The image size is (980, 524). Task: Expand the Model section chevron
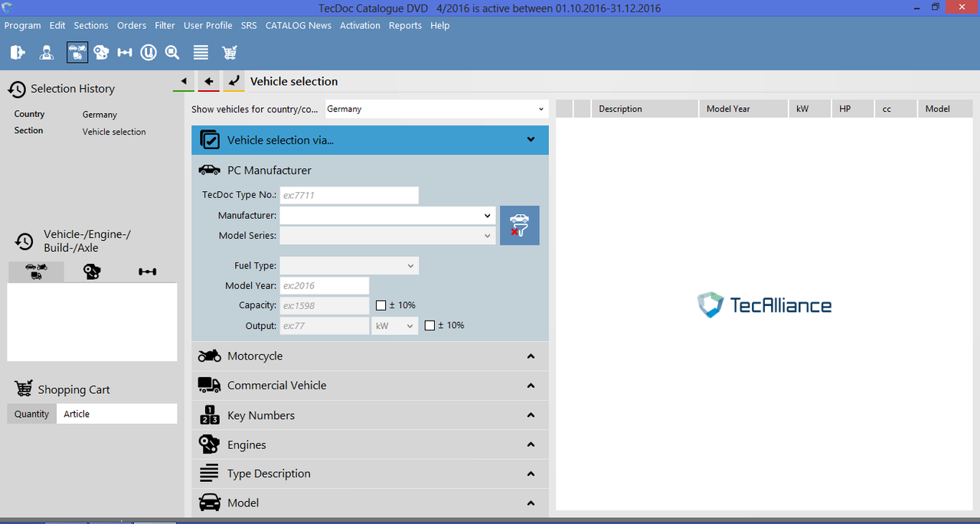[x=531, y=503]
